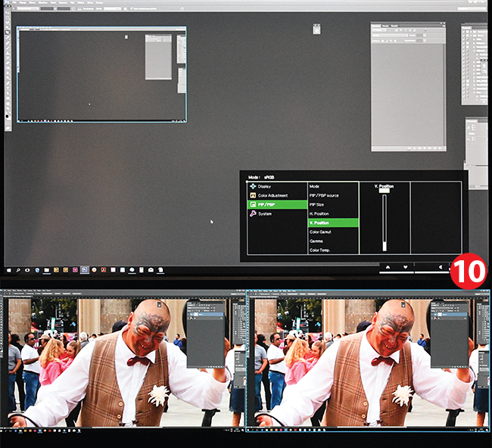Select Display in the monitor OSD menu
The height and width of the screenshot is (448, 492).
tap(264, 186)
